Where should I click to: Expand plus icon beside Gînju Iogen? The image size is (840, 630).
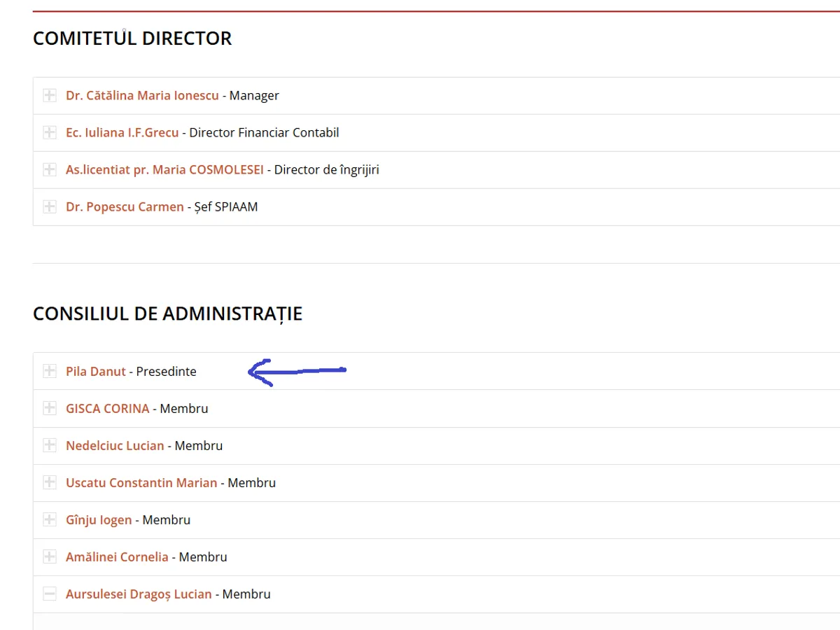[x=50, y=520]
